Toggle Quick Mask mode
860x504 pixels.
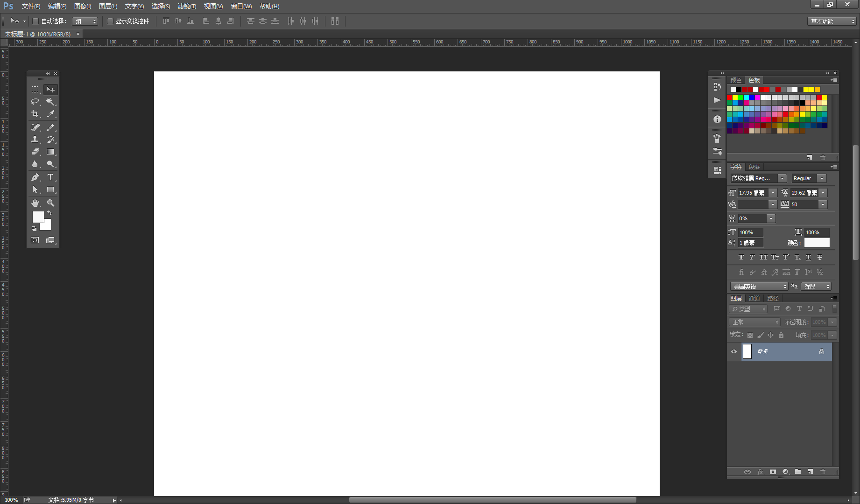pyautogui.click(x=35, y=240)
